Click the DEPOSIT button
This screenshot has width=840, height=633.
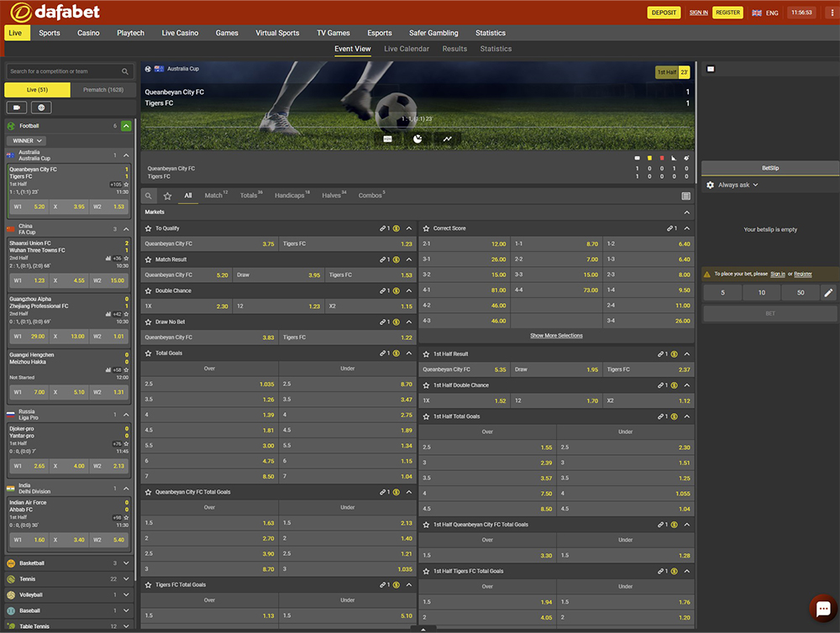pyautogui.click(x=664, y=13)
